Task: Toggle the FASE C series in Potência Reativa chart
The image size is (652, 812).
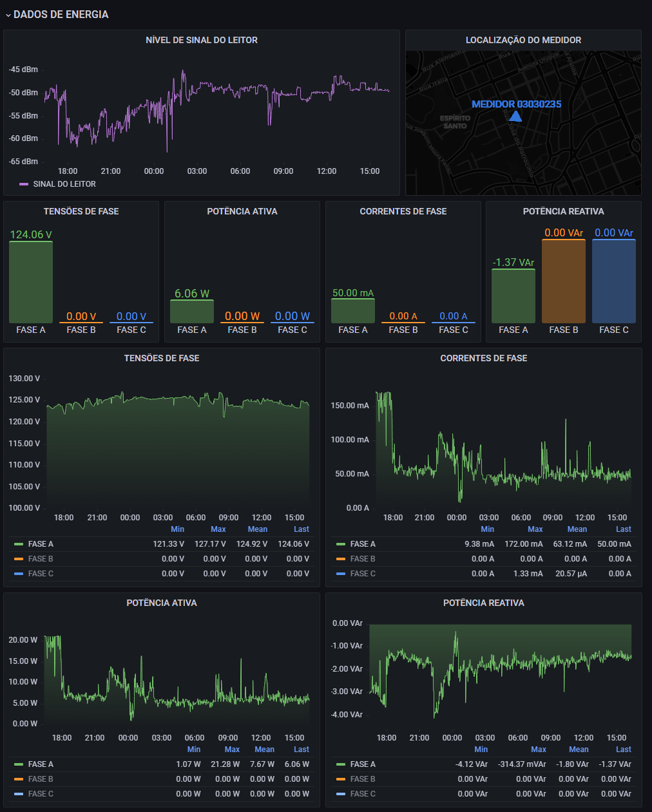Action: [363, 793]
